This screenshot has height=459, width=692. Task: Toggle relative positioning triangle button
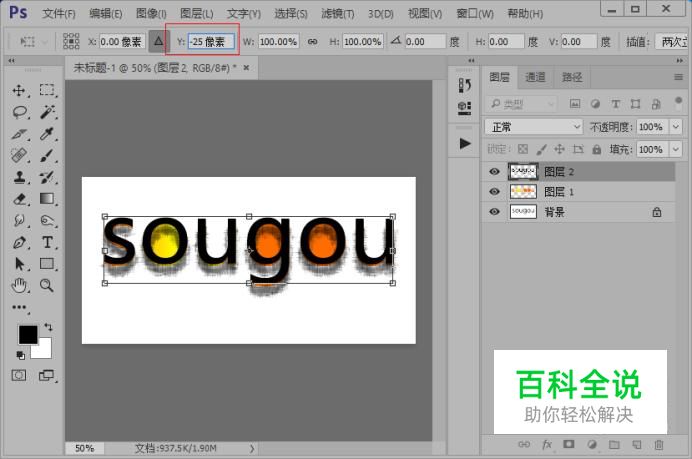[158, 41]
